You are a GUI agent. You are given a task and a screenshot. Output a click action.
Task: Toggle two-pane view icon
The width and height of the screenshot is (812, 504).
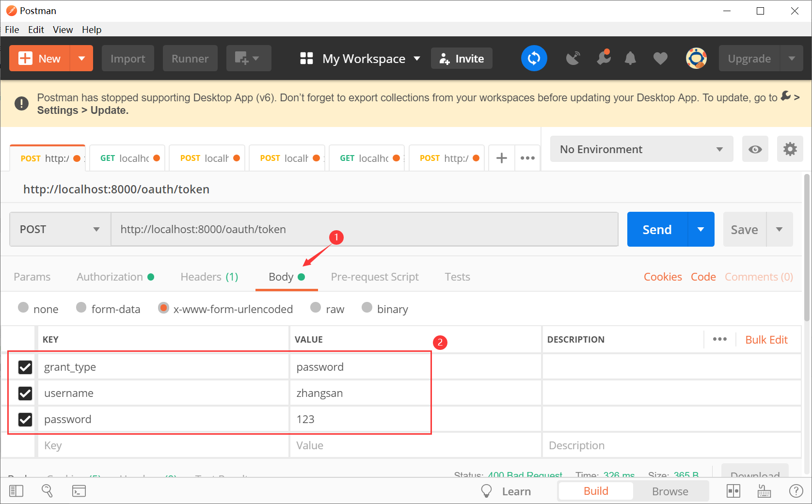tap(733, 491)
